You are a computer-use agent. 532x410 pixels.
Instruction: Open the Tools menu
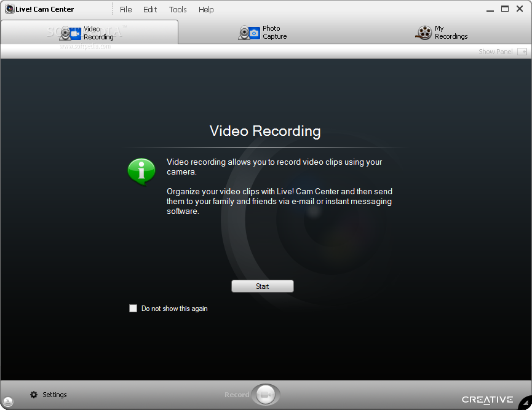tap(178, 9)
